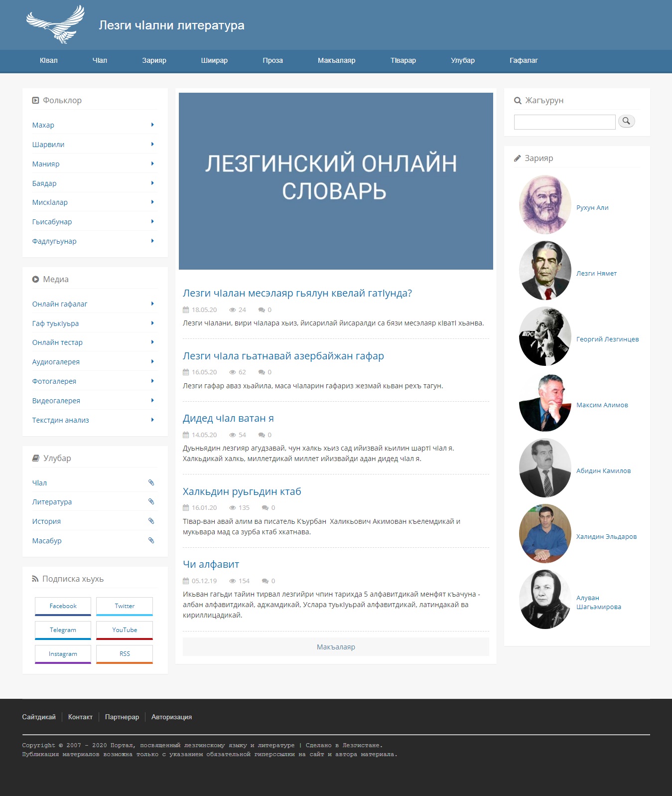Image resolution: width=672 pixels, height=796 pixels.
Task: Click the paperclip icon next to История
Action: click(x=151, y=521)
